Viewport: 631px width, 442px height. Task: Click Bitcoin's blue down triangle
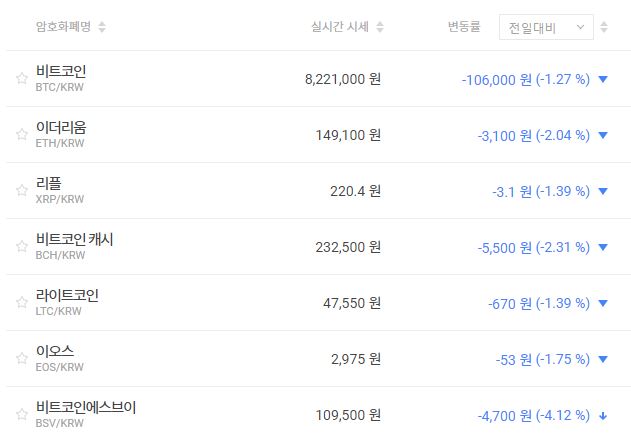point(602,79)
